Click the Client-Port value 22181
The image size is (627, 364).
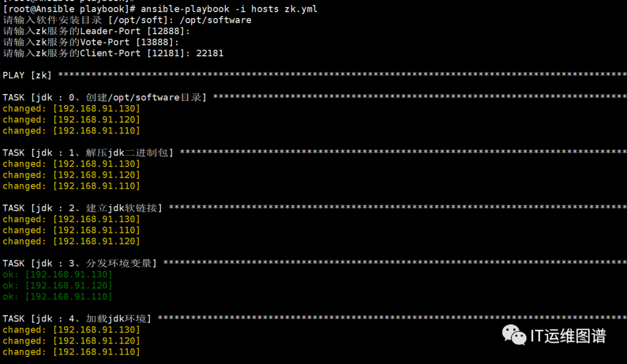210,53
